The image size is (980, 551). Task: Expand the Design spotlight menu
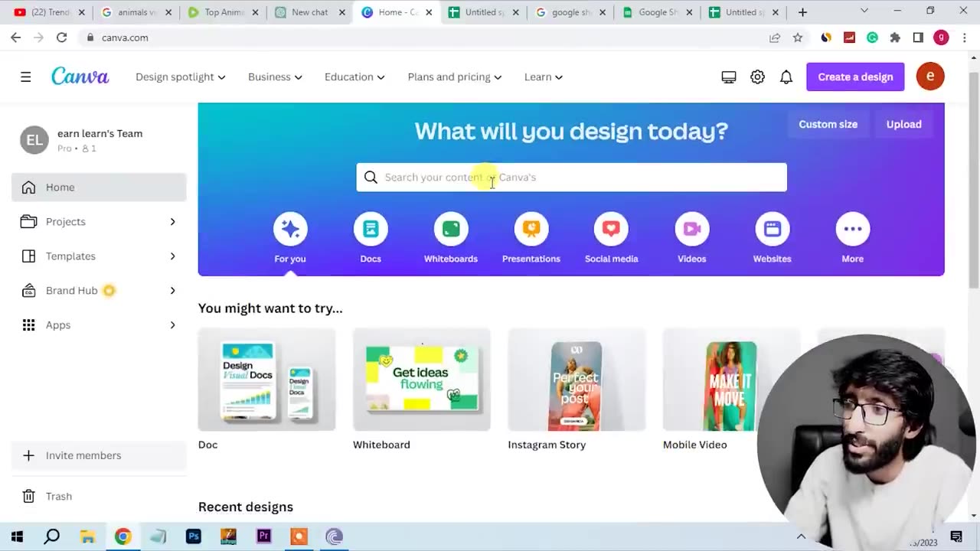pos(181,77)
